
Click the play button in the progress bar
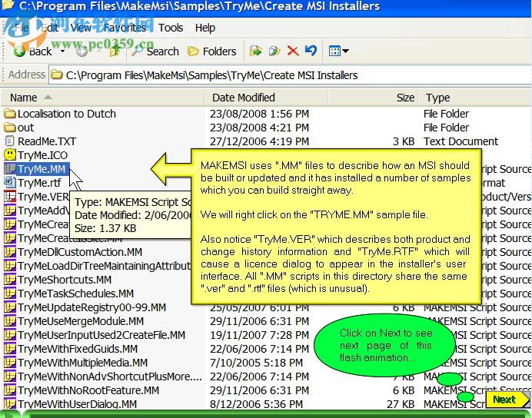coord(9,414)
